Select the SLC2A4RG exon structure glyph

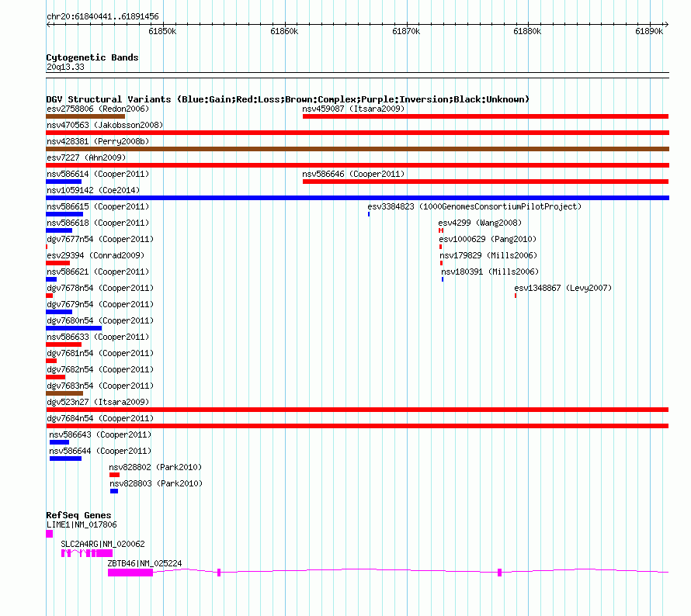[x=87, y=553]
